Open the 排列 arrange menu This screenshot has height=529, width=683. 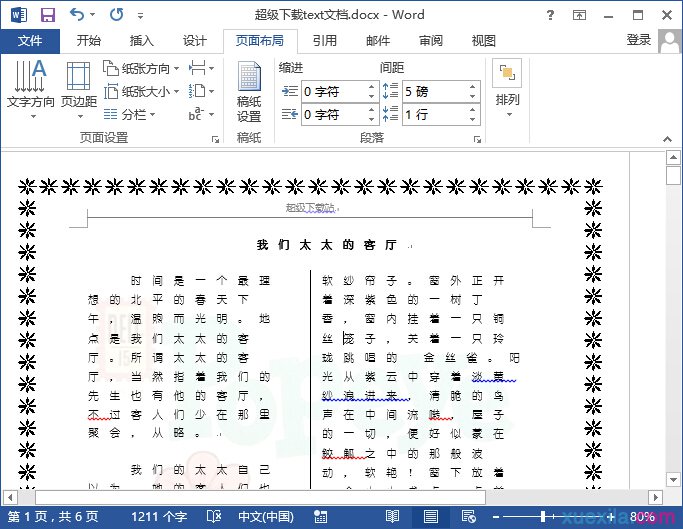coord(507,89)
